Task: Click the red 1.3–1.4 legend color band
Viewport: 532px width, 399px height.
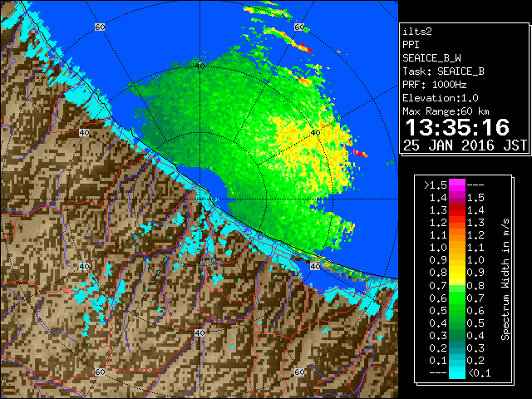Action: pyautogui.click(x=457, y=210)
